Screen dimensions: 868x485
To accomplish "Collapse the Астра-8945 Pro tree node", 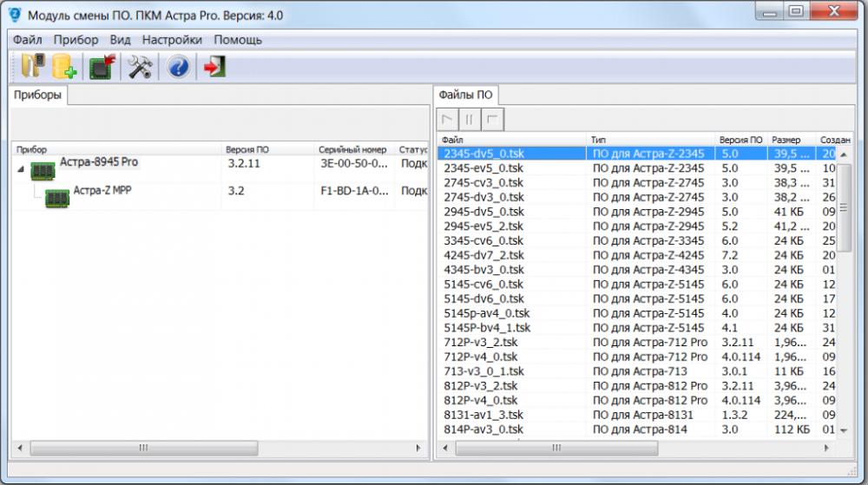I will tap(21, 169).
